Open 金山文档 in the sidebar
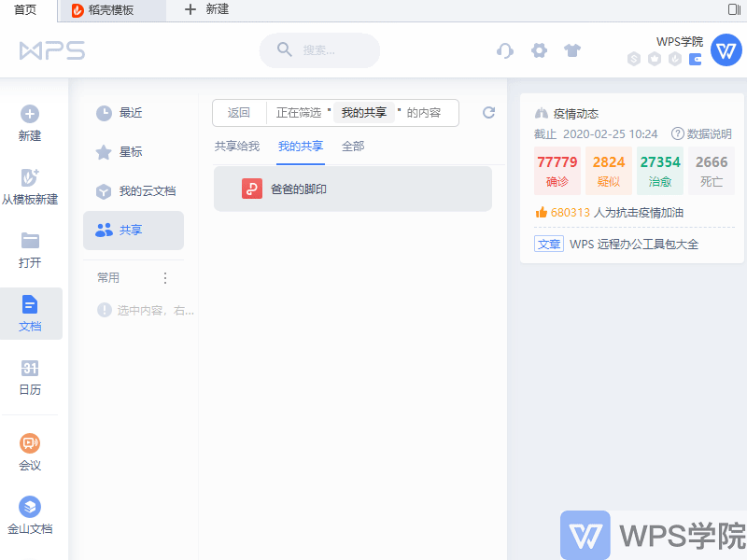The width and height of the screenshot is (747, 560). pyautogui.click(x=30, y=515)
